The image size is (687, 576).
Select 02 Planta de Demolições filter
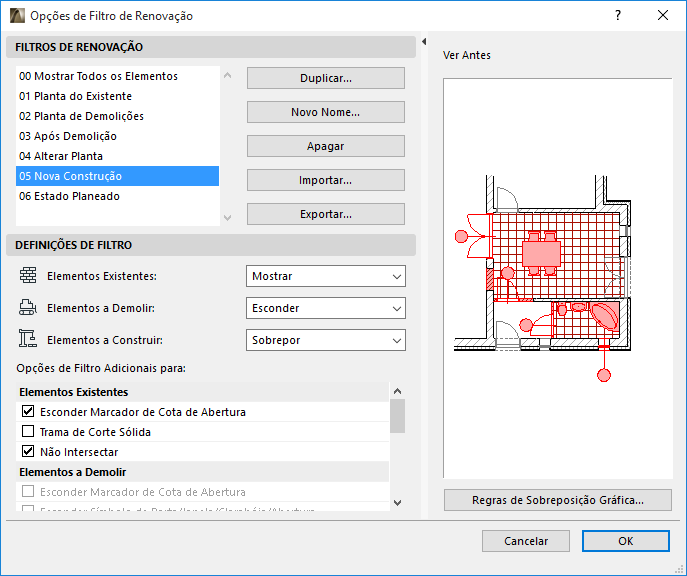point(117,116)
